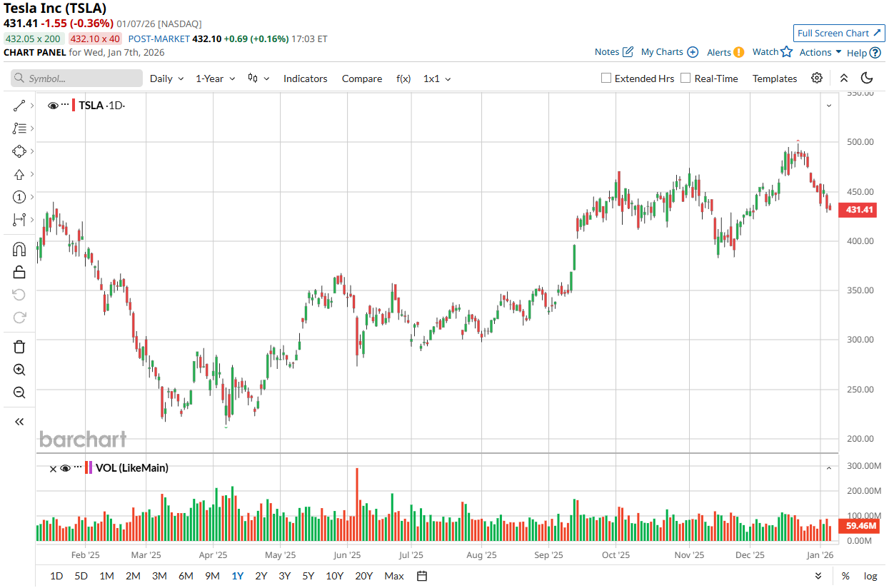Open the Daily interval dropdown
The image size is (889, 588).
pyautogui.click(x=166, y=78)
